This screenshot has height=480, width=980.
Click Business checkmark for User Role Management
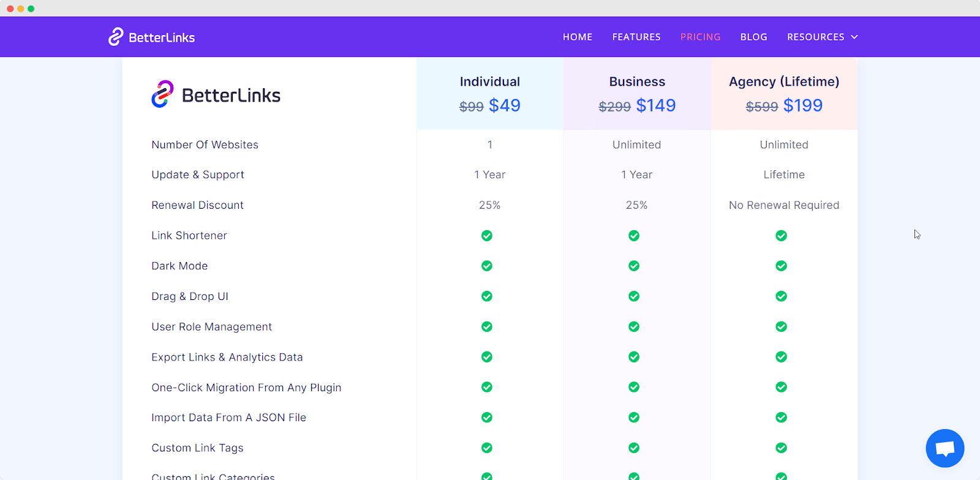(634, 327)
